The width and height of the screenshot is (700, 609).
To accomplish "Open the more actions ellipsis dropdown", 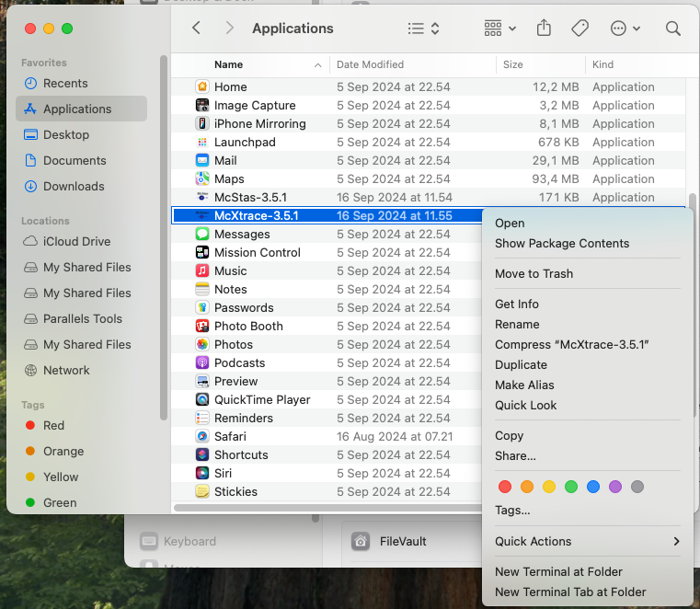I will click(x=625, y=29).
